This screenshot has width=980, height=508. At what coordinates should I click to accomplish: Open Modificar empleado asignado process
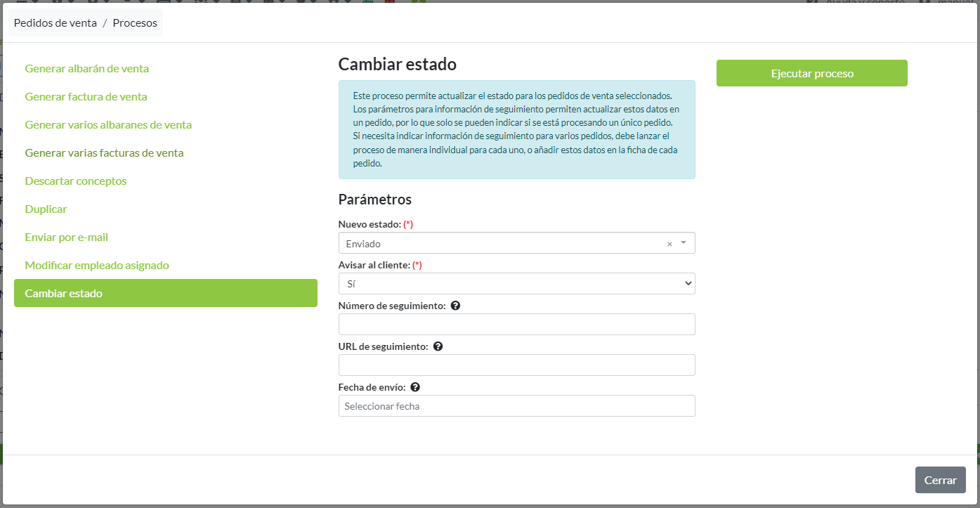coord(97,266)
